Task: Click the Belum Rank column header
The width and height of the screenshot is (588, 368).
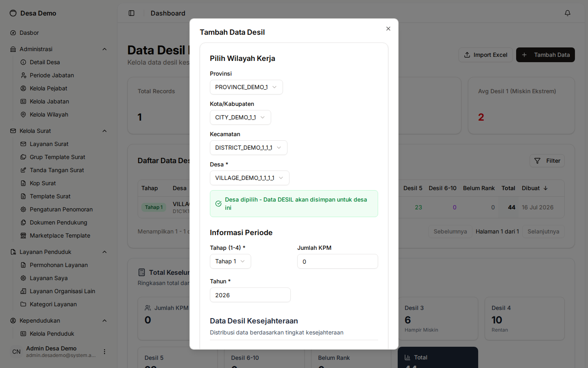Action: [x=479, y=188]
